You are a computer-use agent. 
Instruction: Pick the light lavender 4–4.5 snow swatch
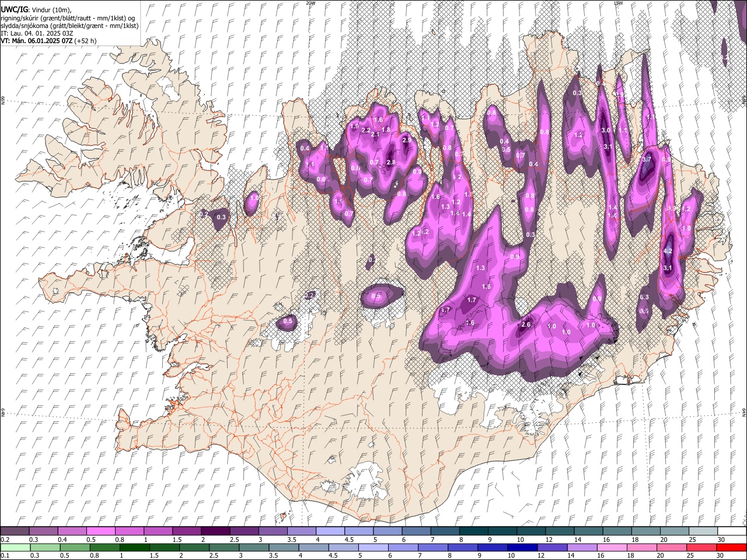click(x=330, y=531)
